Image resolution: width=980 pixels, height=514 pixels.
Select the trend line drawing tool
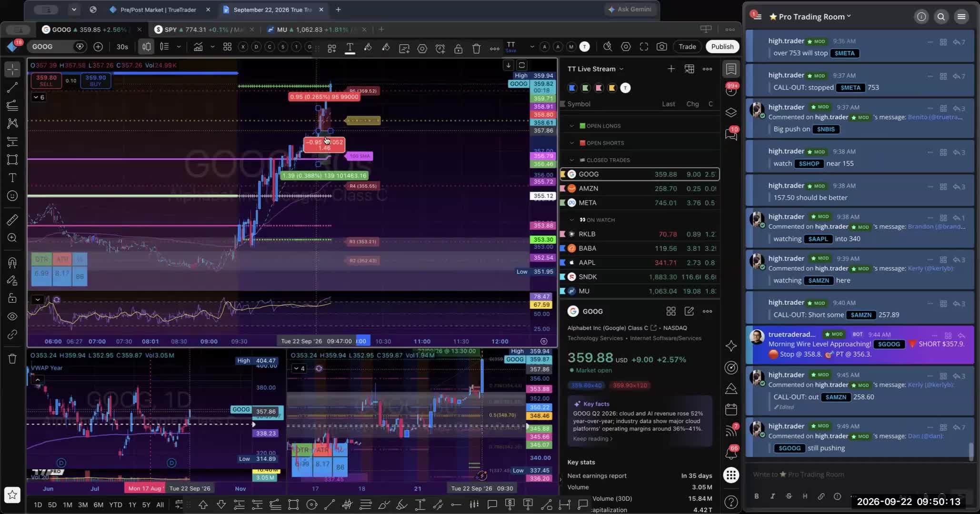(x=12, y=88)
